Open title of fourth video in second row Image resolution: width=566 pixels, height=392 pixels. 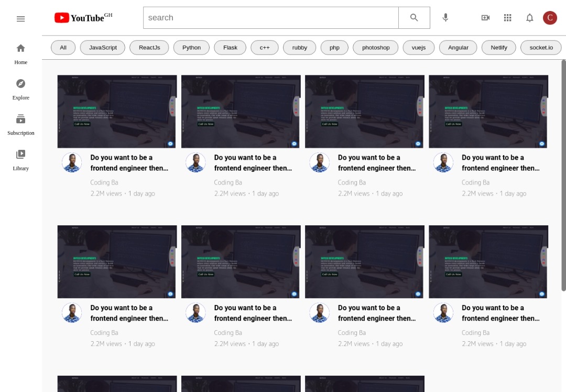(x=500, y=313)
